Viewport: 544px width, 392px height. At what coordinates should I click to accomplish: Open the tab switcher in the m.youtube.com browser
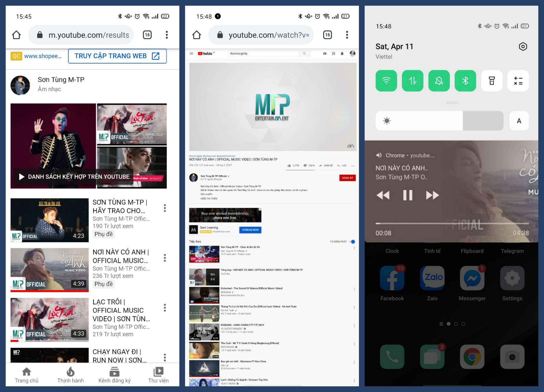click(147, 35)
